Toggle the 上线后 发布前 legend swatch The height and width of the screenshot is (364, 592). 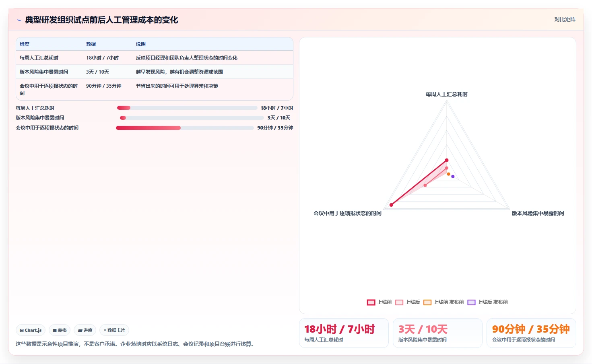click(x=472, y=302)
